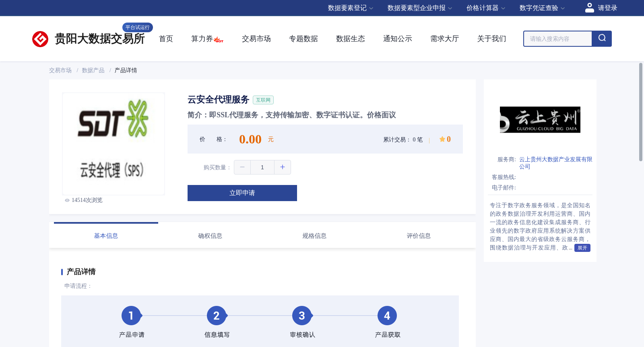Image resolution: width=644 pixels, height=347 pixels.
Task: Switch to the 评价信息 tab
Action: (x=419, y=236)
